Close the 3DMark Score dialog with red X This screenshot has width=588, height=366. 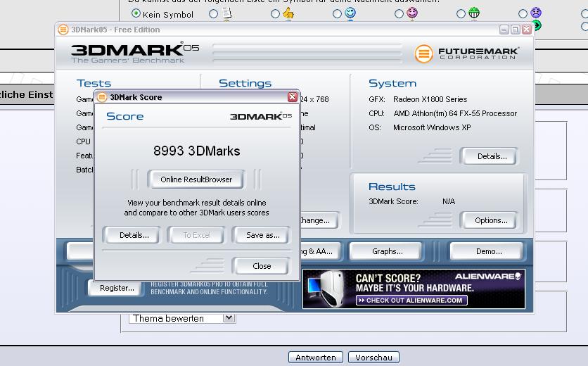tap(293, 97)
